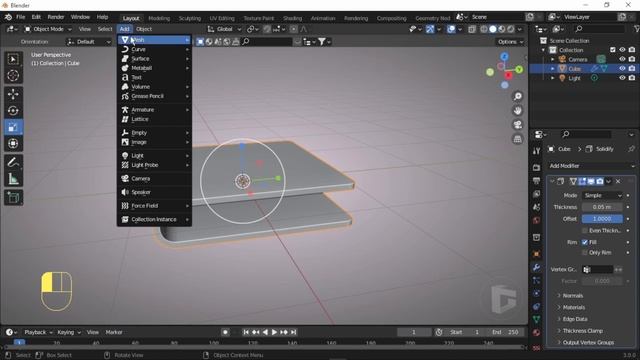Click the Blender logo menu icon

tap(8, 17)
